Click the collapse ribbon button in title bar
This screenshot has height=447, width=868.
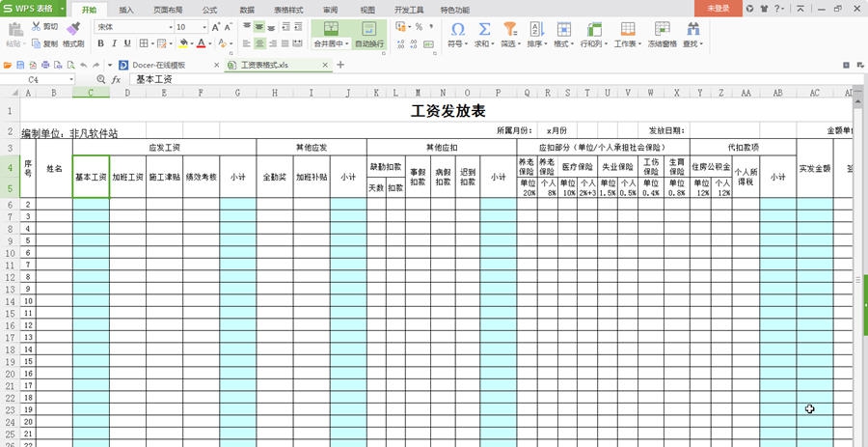(x=800, y=9)
